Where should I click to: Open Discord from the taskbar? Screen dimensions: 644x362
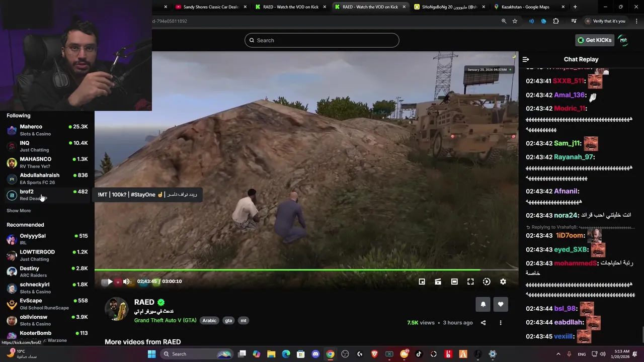click(315, 354)
